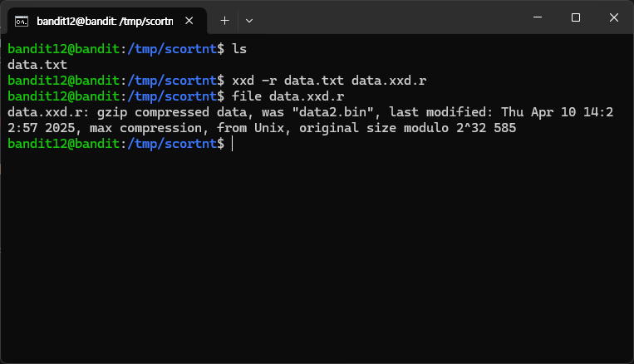Image resolution: width=634 pixels, height=364 pixels.
Task: Click the 'ls' command text
Action: pos(239,49)
